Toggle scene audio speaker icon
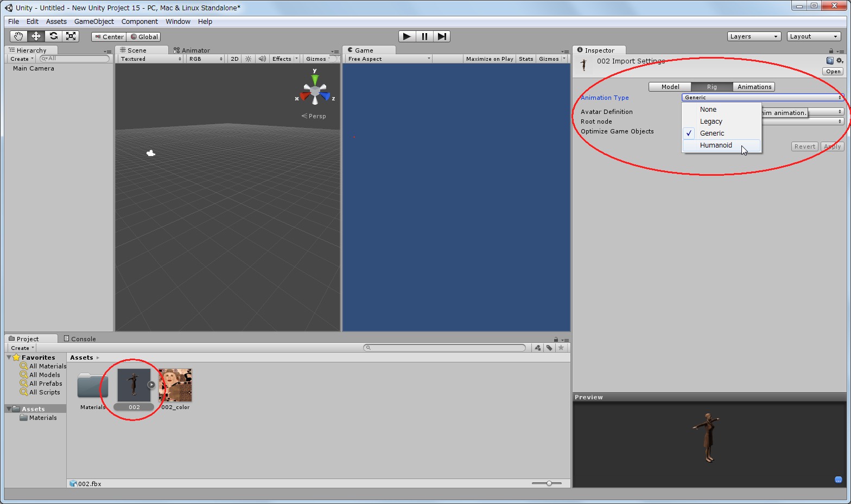 [262, 59]
